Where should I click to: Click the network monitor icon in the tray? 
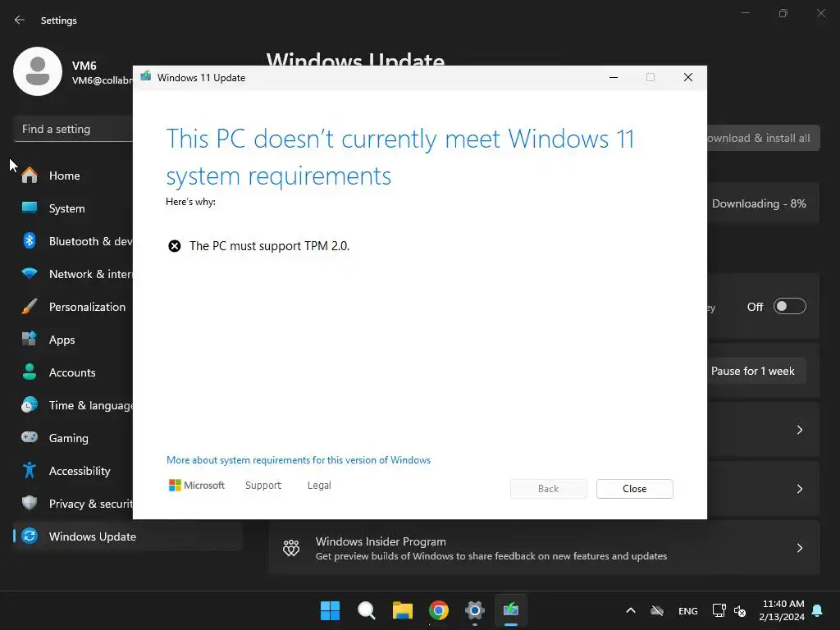click(x=719, y=610)
